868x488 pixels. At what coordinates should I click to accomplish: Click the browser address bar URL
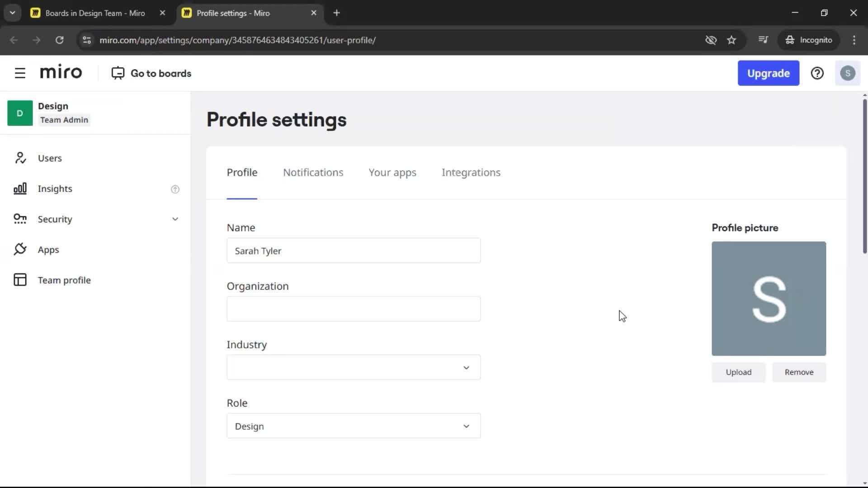[237, 40]
